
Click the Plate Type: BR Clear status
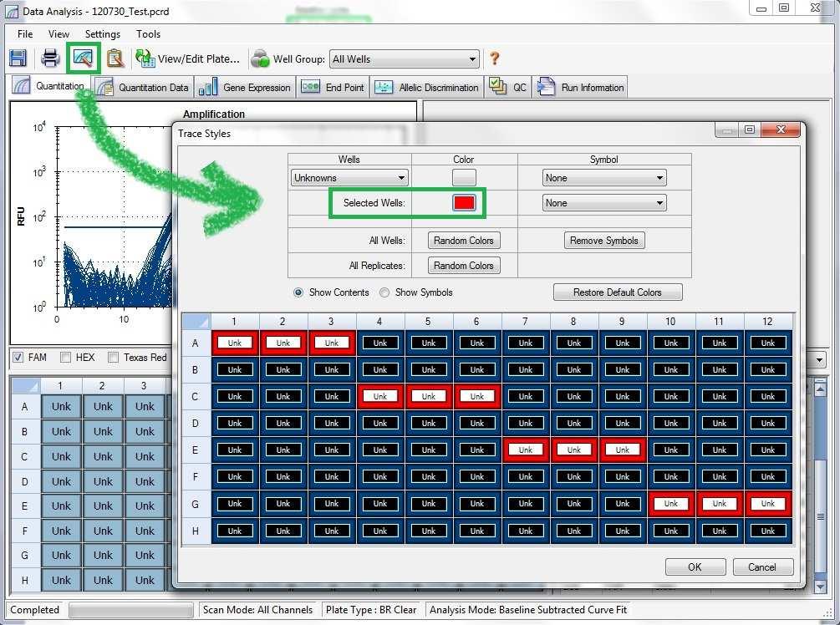pos(371,609)
